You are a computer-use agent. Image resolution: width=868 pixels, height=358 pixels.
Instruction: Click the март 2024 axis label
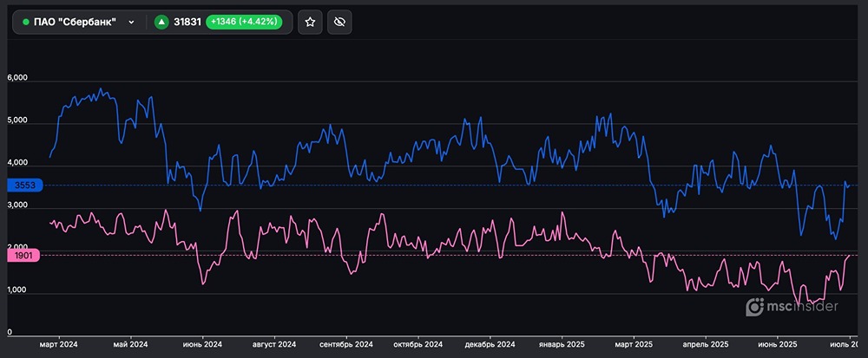point(59,344)
